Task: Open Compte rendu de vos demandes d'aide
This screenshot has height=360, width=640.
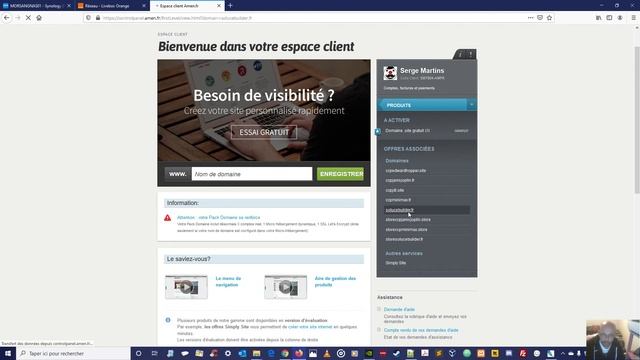Action: [421, 330]
